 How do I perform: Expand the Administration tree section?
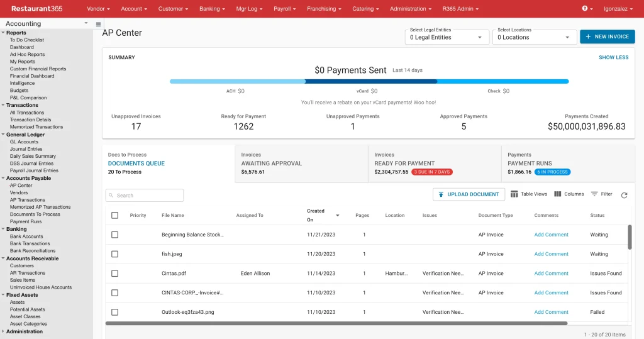[x=3, y=331]
